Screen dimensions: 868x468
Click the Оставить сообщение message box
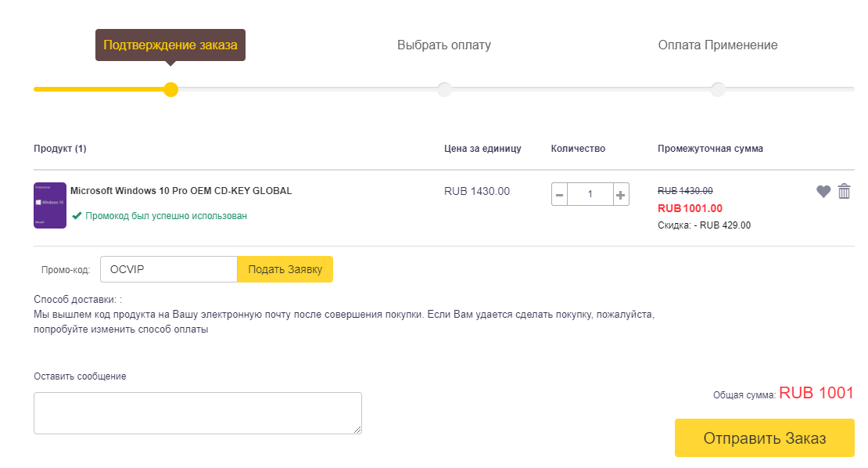pos(197,412)
